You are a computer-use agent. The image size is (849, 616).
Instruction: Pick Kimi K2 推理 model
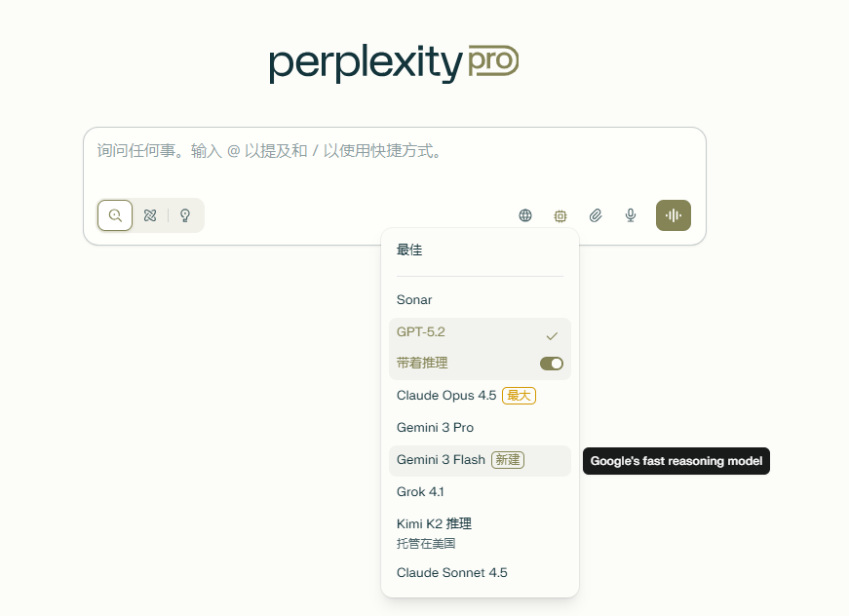tap(434, 523)
